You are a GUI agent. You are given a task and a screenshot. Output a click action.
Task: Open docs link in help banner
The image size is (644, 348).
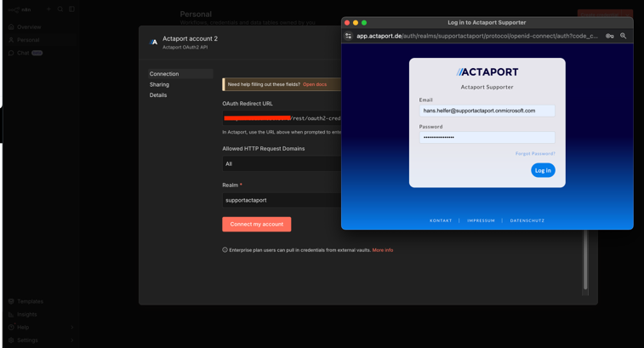(315, 84)
